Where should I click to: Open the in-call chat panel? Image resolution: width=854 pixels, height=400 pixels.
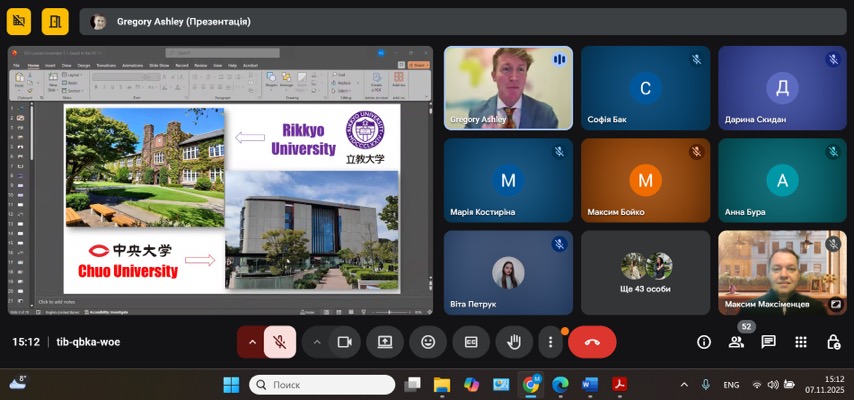pyautogui.click(x=768, y=342)
